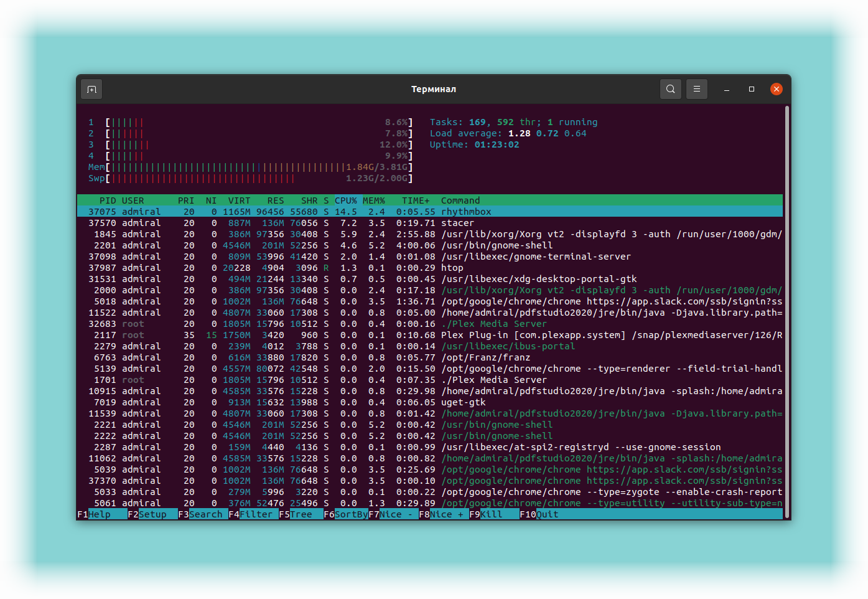Toggle F5 Tree view
The width and height of the screenshot is (868, 599).
point(301,514)
